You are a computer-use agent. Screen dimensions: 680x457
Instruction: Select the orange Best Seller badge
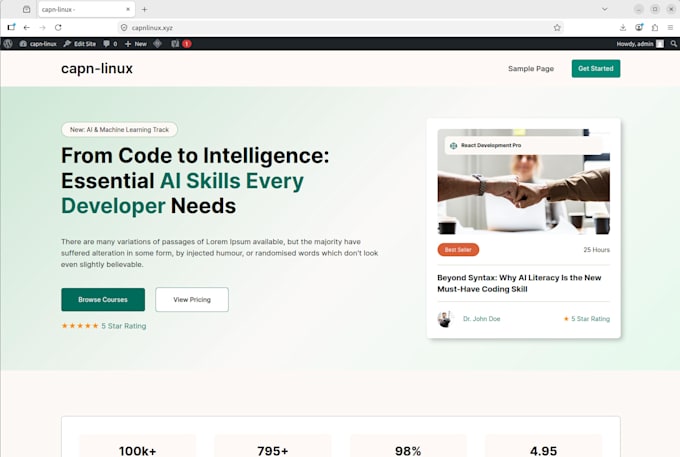458,250
